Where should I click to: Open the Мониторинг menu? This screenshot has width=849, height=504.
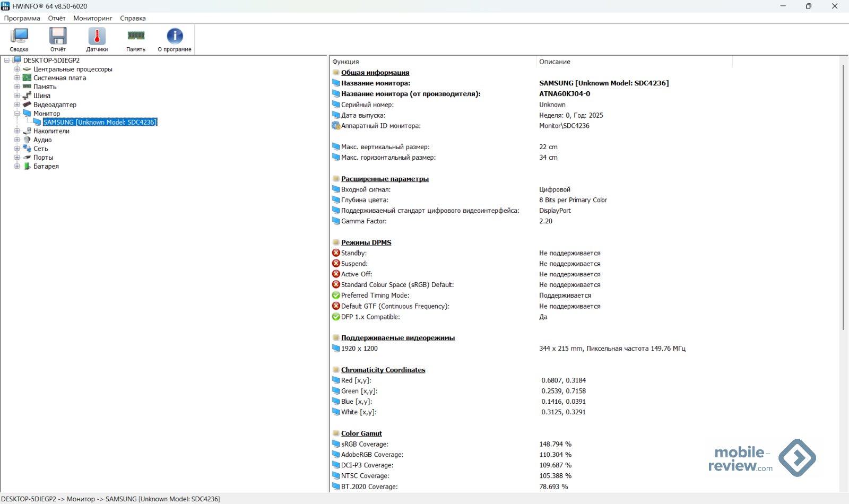pos(93,18)
